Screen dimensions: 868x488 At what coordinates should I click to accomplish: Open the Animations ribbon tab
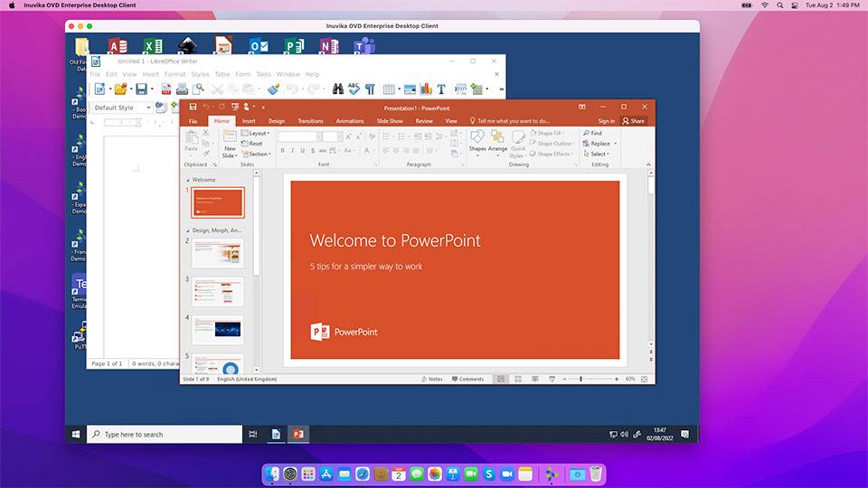pos(350,120)
